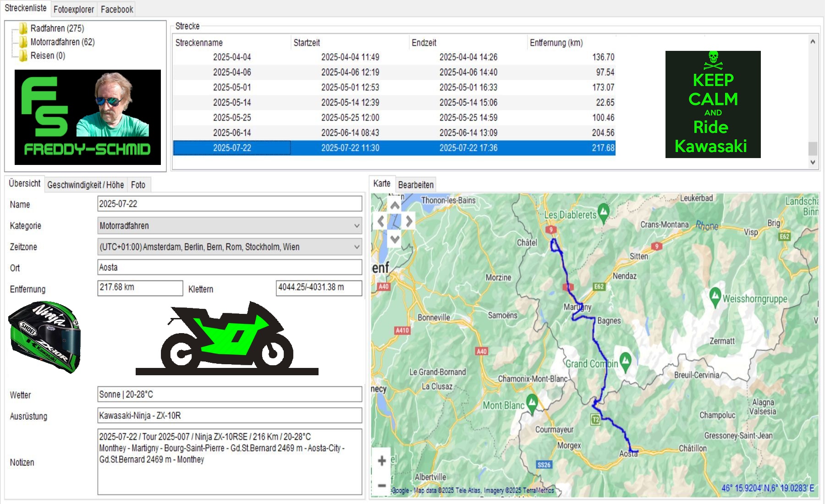This screenshot has width=825, height=504.
Task: Click the Radfahren folder icon
Action: point(23,28)
